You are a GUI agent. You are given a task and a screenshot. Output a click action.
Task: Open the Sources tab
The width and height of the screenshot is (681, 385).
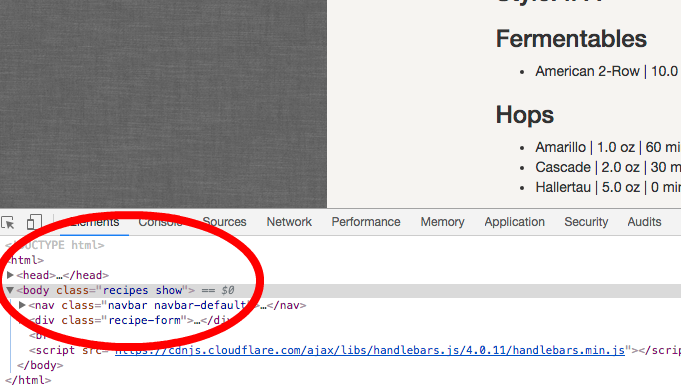tap(224, 222)
